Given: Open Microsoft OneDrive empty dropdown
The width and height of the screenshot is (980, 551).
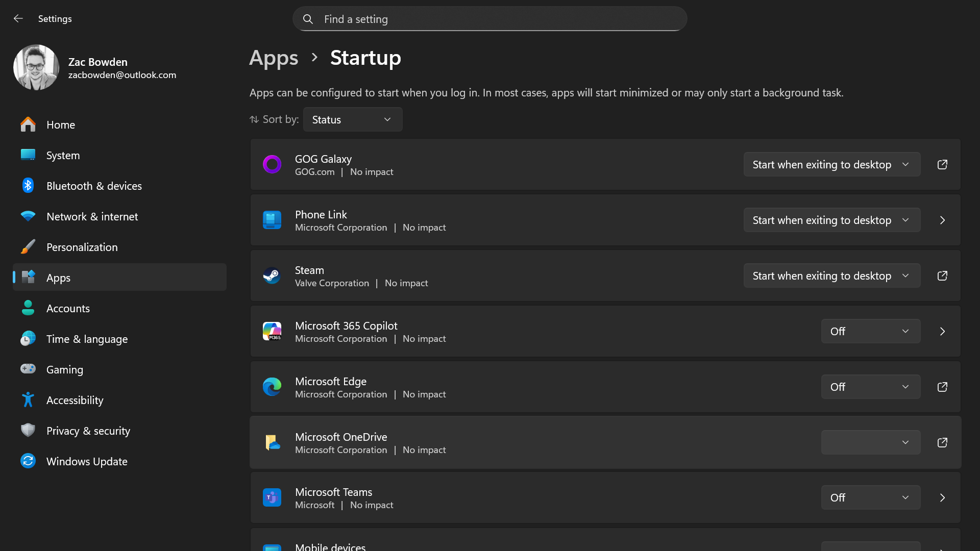Looking at the screenshot, I should point(871,442).
